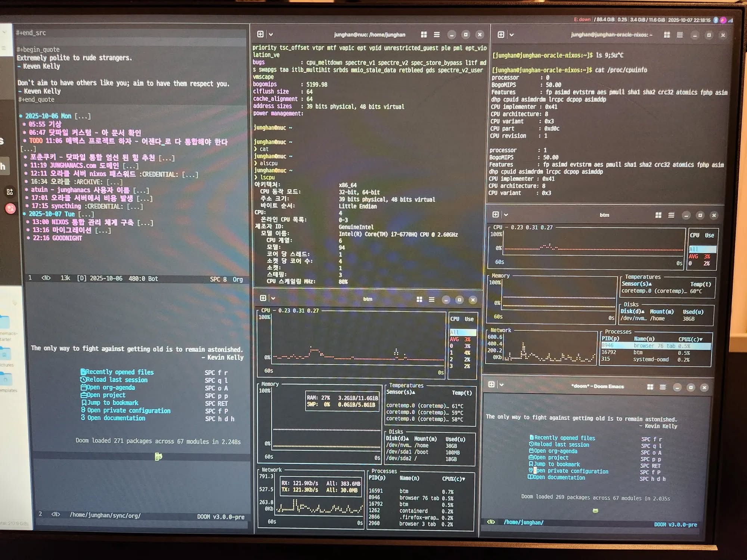This screenshot has height=560, width=747.
Task: Select Open org-agenda in left dashboard
Action: click(x=111, y=388)
